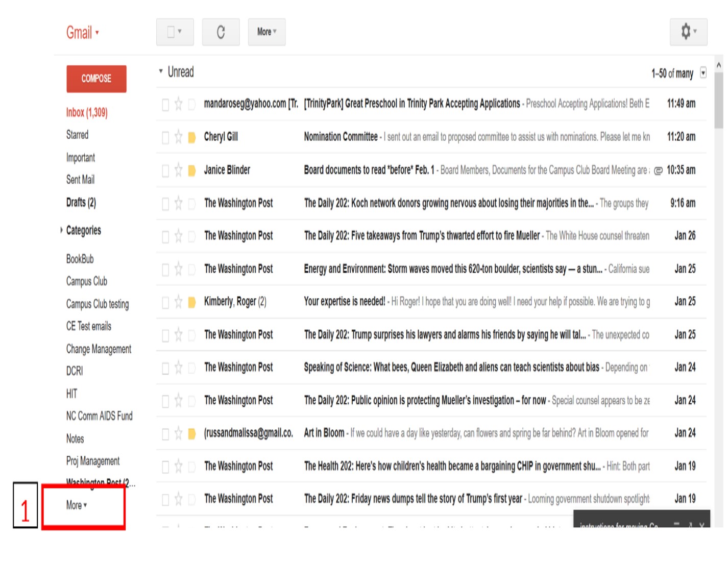Star the mandaroseg@yahoo.com email

pyautogui.click(x=178, y=104)
